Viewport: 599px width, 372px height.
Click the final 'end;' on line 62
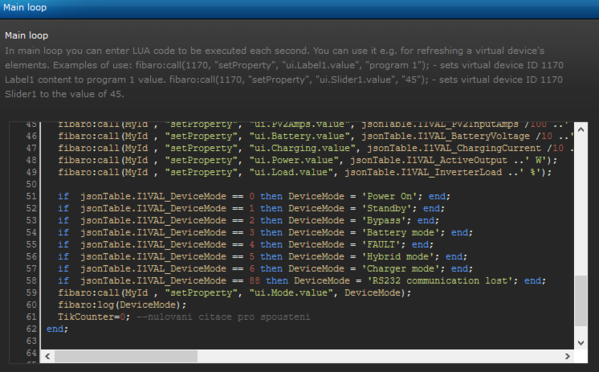coord(57,329)
